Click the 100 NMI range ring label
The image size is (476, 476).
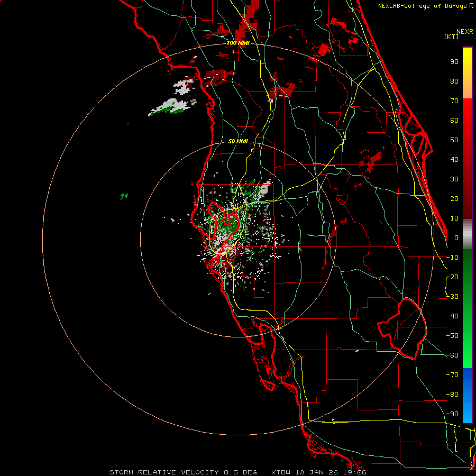click(238, 43)
